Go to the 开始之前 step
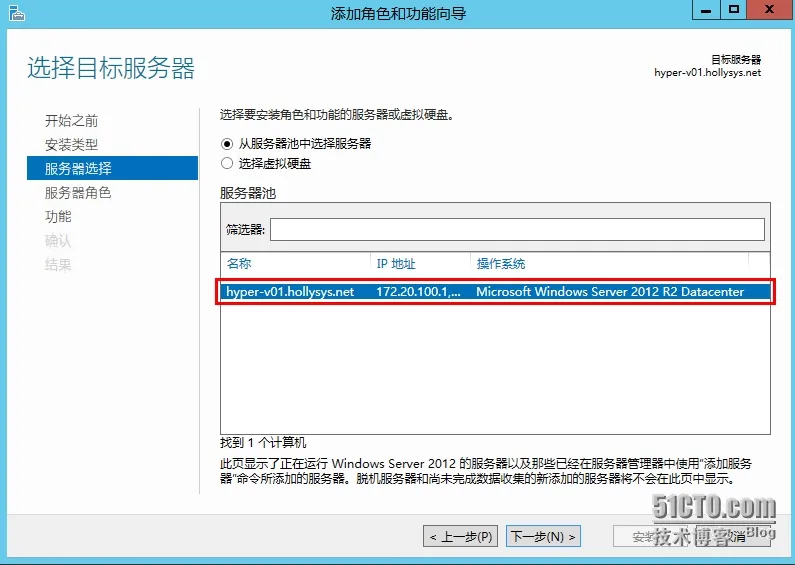Viewport: 795px width, 565px height. (71, 121)
